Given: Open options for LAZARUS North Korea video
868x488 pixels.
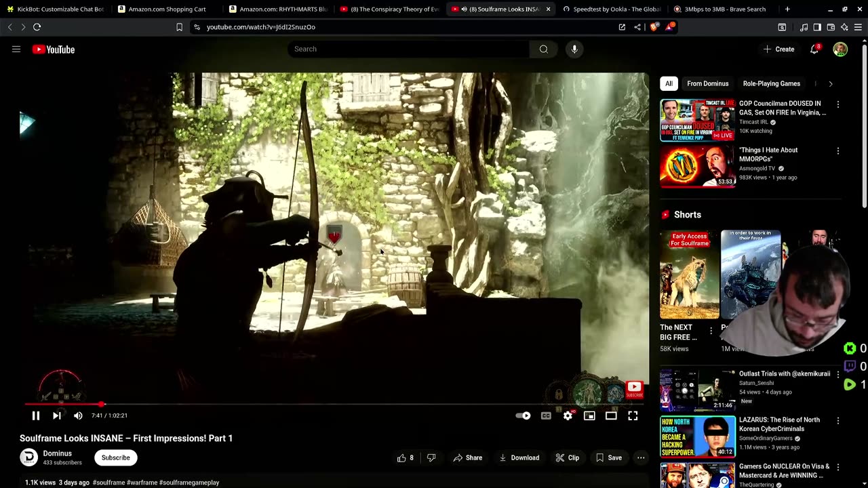Looking at the screenshot, I should (838, 420).
